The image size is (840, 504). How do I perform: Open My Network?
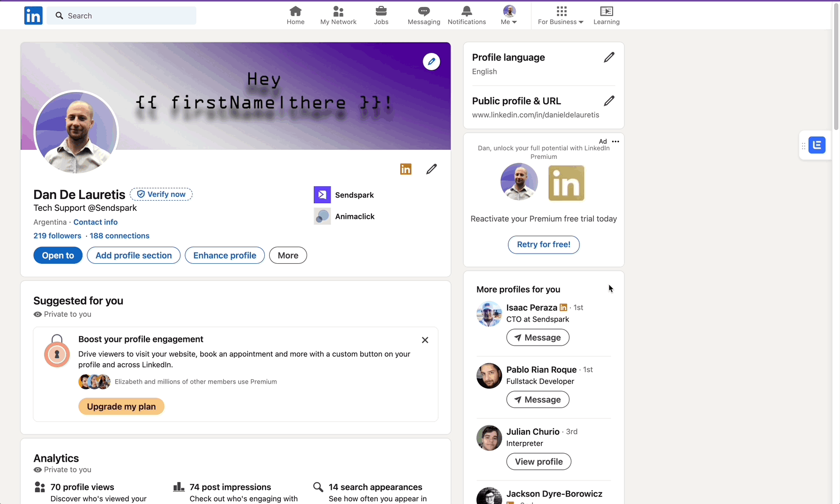coord(338,16)
